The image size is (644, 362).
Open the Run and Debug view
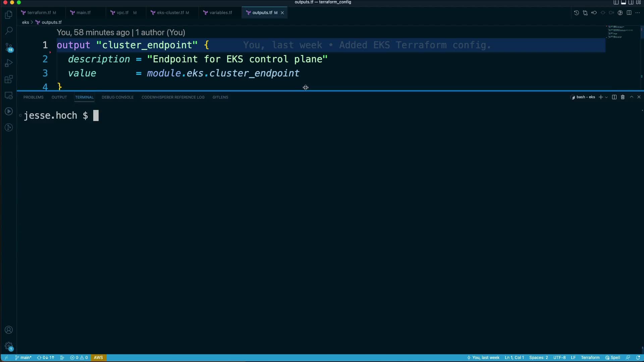(x=9, y=63)
